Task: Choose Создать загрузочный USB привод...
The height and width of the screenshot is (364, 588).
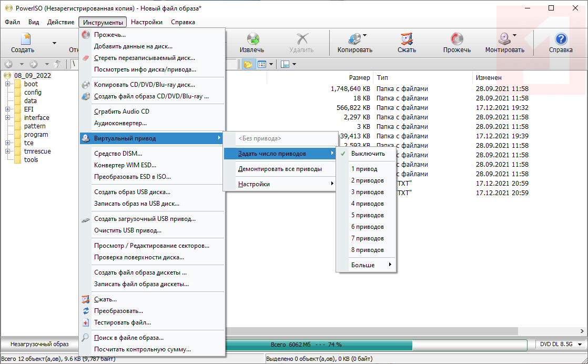Action: 152,219
